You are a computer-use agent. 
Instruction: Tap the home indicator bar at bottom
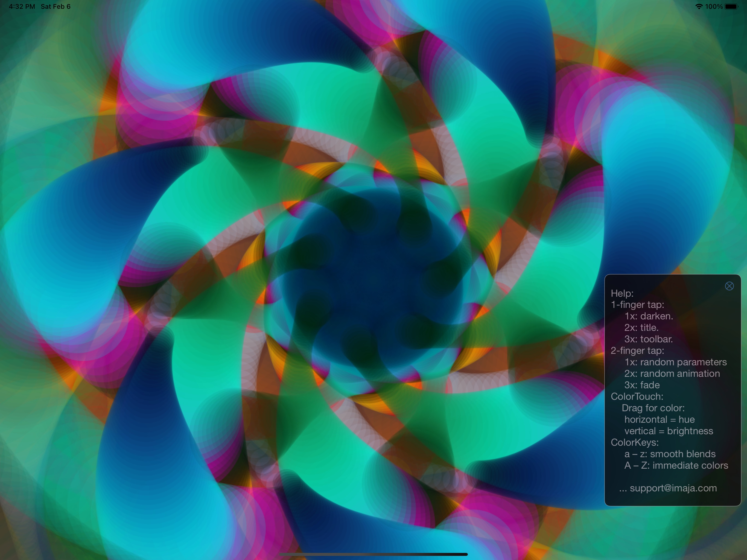pos(373,554)
